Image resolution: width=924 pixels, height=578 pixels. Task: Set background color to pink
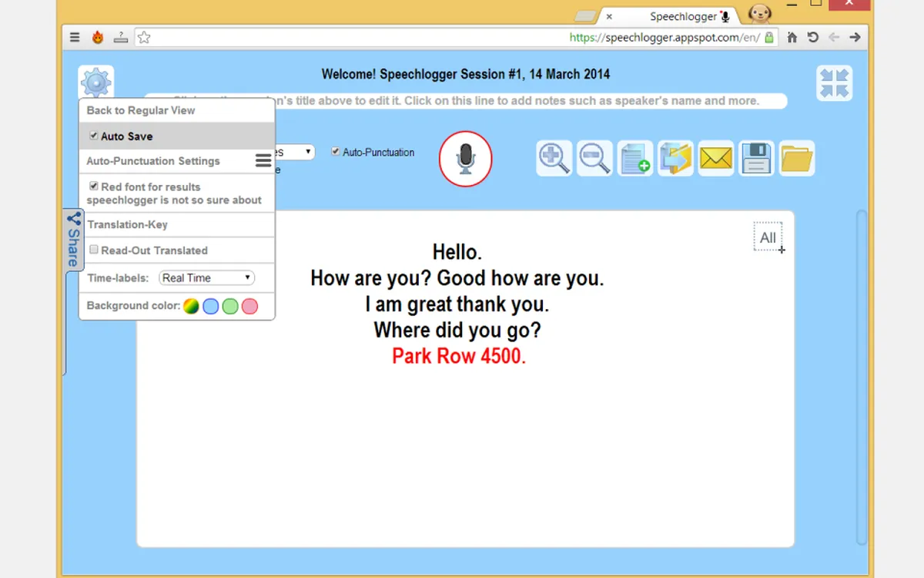click(x=249, y=306)
